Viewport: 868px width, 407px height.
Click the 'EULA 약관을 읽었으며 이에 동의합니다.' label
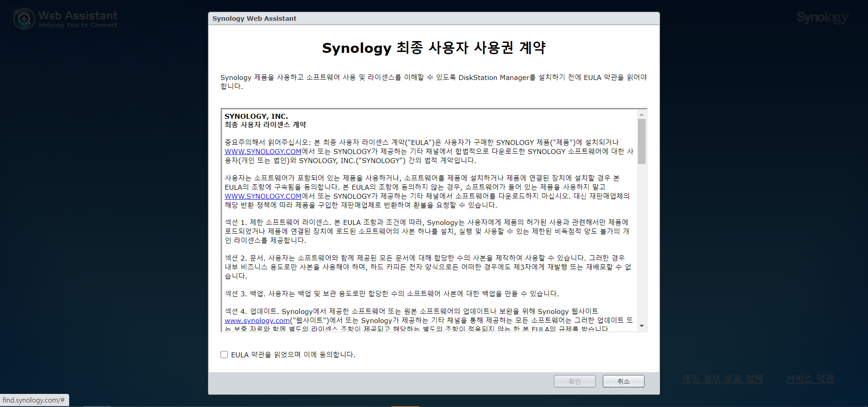pos(293,355)
